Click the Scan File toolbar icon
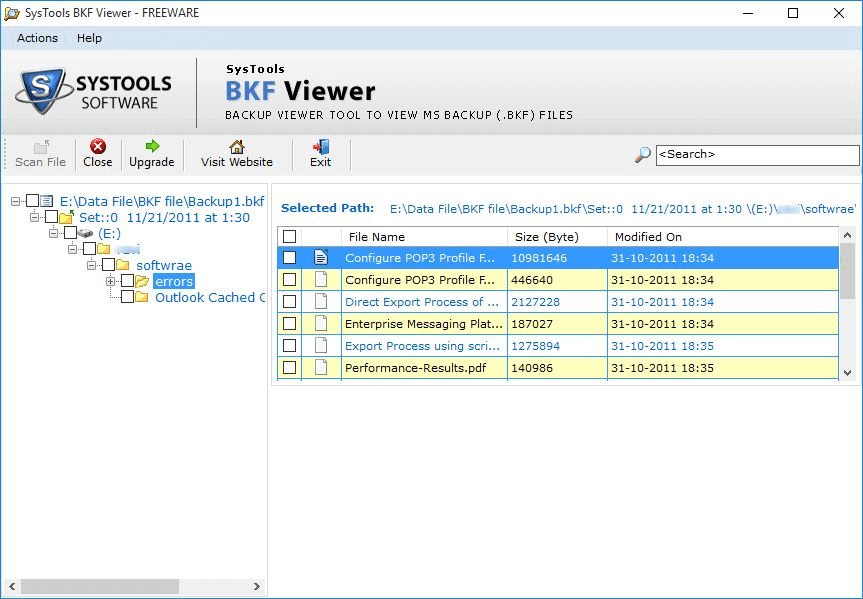863x599 pixels. (x=41, y=146)
